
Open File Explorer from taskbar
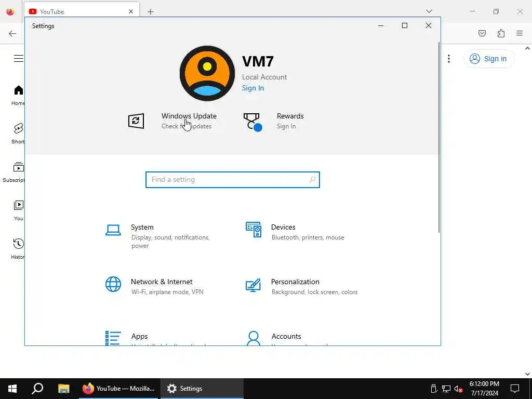click(x=63, y=389)
